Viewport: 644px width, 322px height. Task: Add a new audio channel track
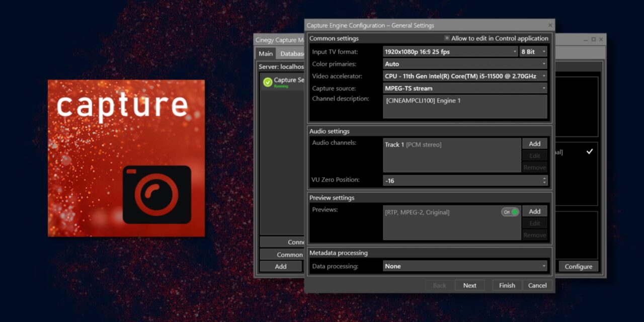534,143
